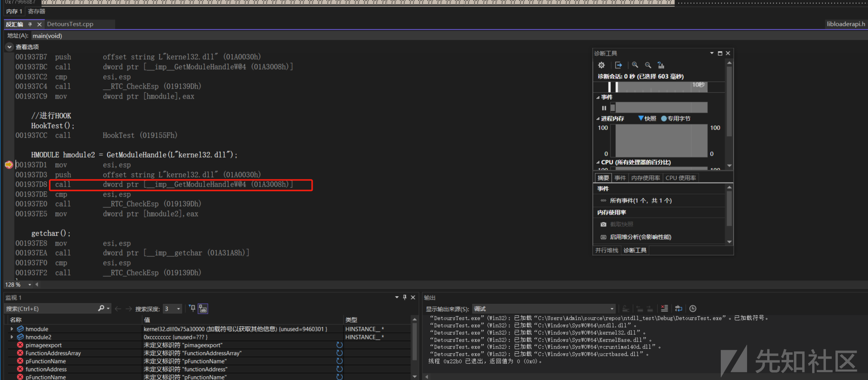The image size is (868, 380).
Task: Open the 寄存器 tab
Action: [37, 11]
